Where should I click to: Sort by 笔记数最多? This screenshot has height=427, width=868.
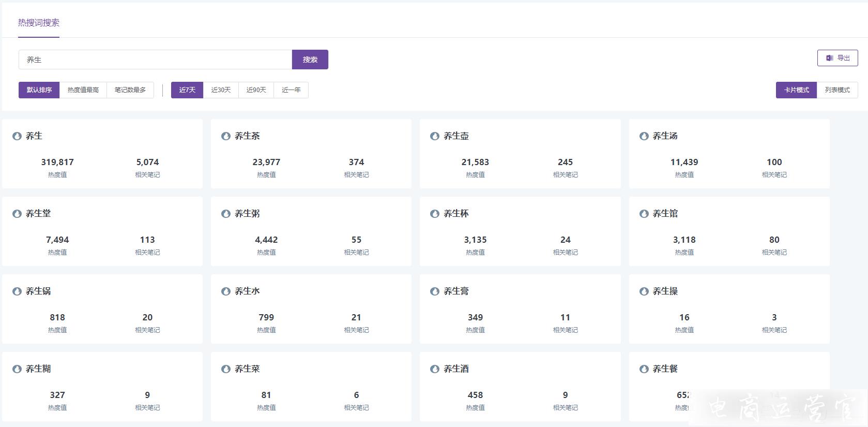[x=130, y=90]
